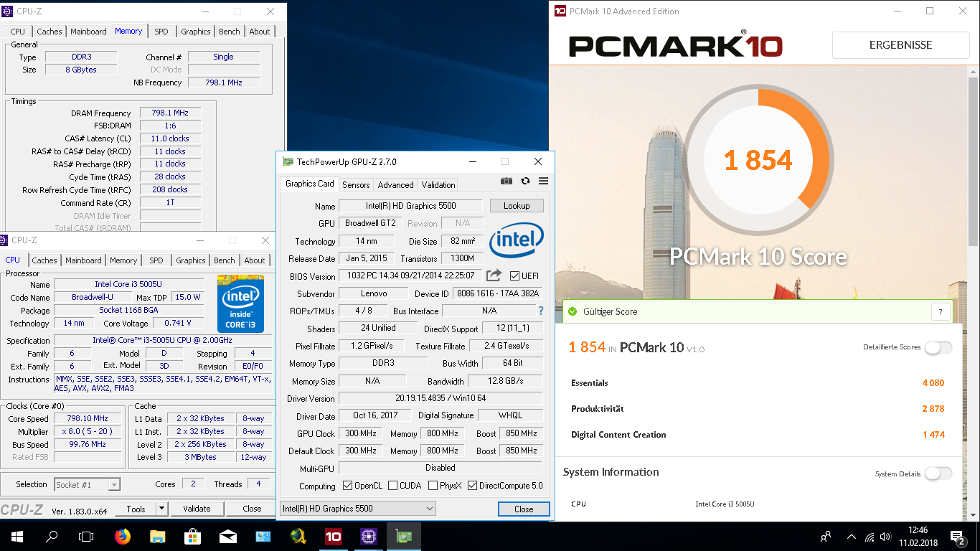Click the PCMark 10 title bar logo
The height and width of the screenshot is (551, 980).
[560, 11]
